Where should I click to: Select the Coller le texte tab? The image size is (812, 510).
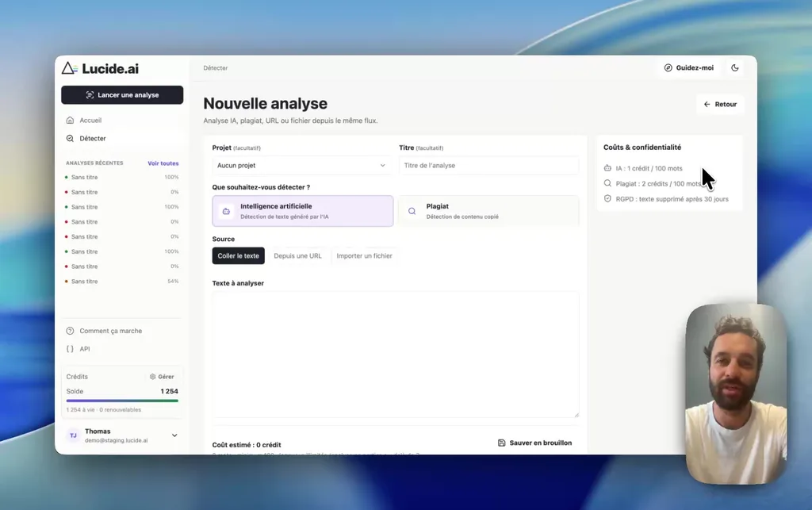[238, 255]
